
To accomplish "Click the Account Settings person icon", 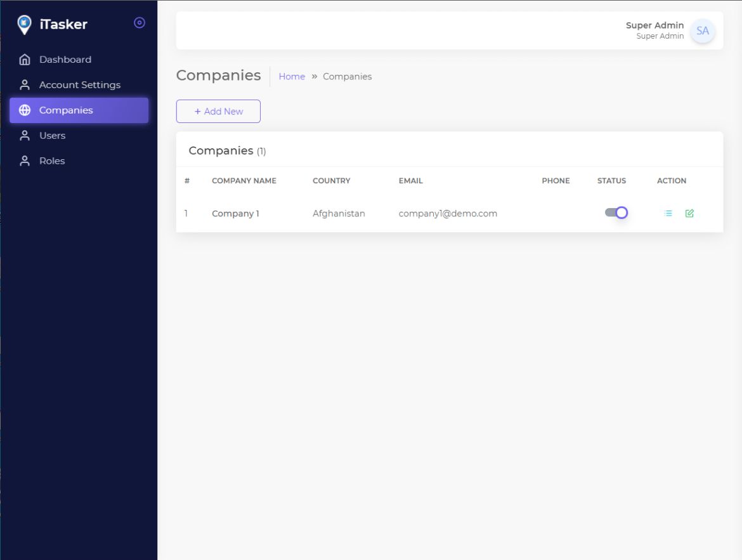I will point(25,85).
